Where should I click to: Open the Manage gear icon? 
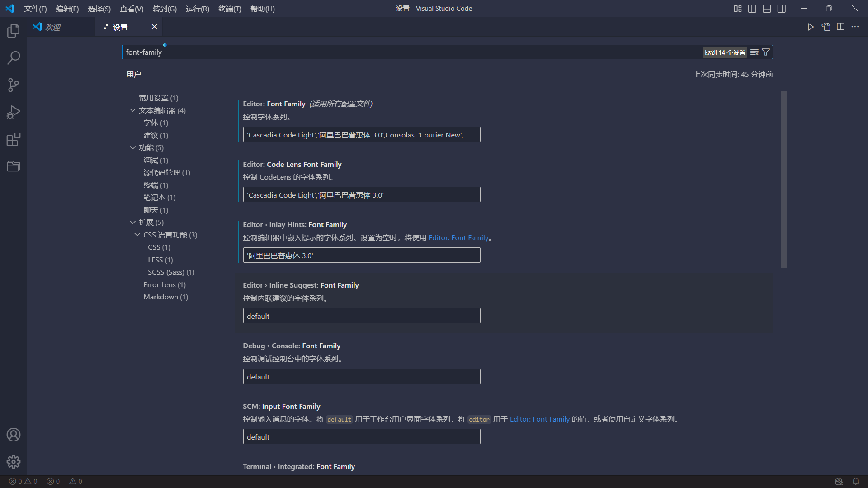pyautogui.click(x=14, y=462)
